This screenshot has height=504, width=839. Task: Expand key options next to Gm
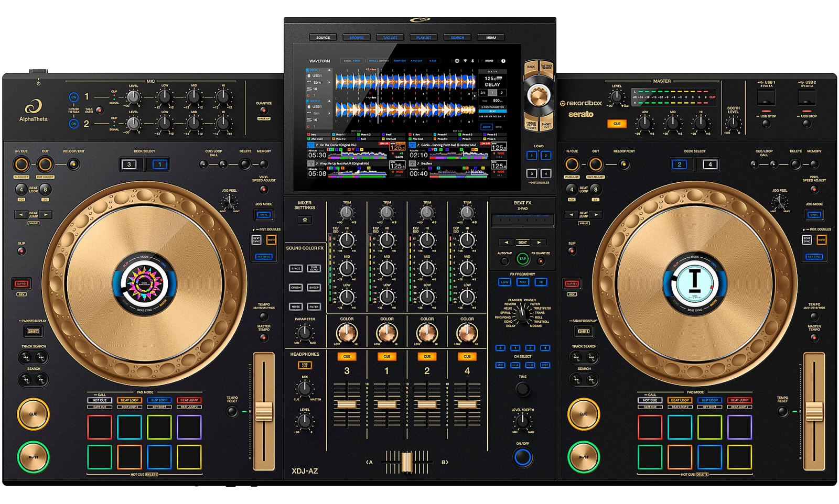point(329,113)
